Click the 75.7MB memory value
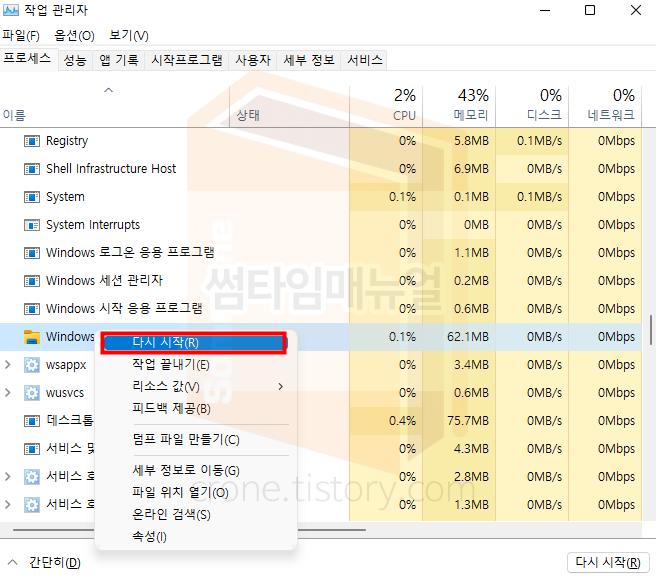Screen dimensions: 656x581 (x=468, y=421)
